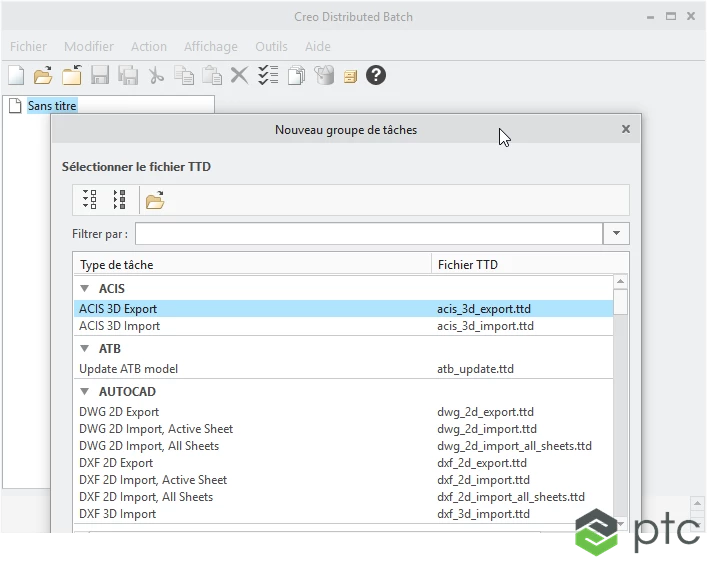
Task: Click the dxf_3d_import.ttd file cell
Action: coord(483,514)
